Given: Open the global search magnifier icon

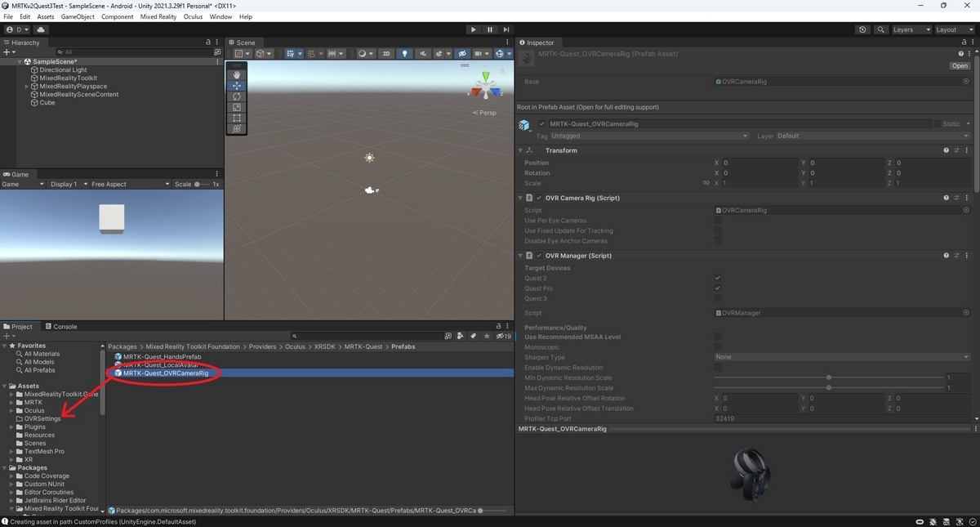Looking at the screenshot, I should 881,29.
